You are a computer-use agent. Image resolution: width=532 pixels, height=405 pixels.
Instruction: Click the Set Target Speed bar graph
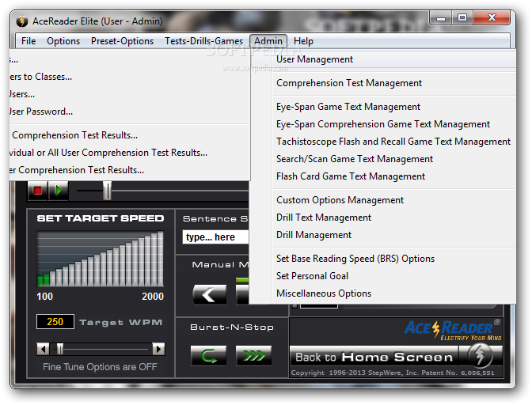point(100,259)
